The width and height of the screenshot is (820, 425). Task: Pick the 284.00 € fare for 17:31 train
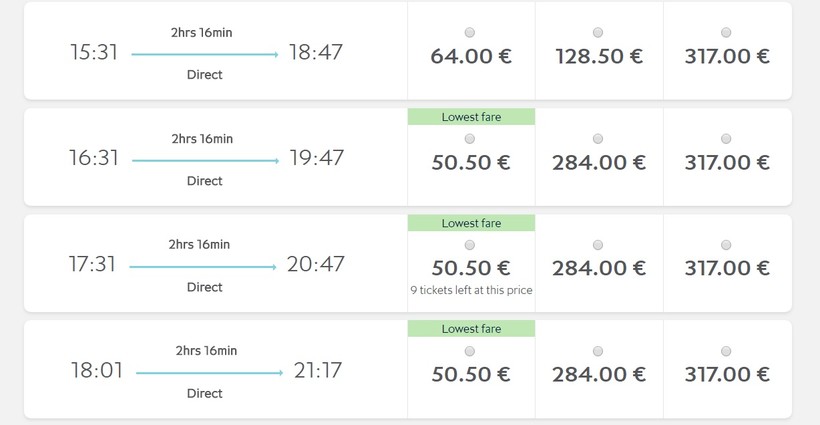(x=598, y=245)
